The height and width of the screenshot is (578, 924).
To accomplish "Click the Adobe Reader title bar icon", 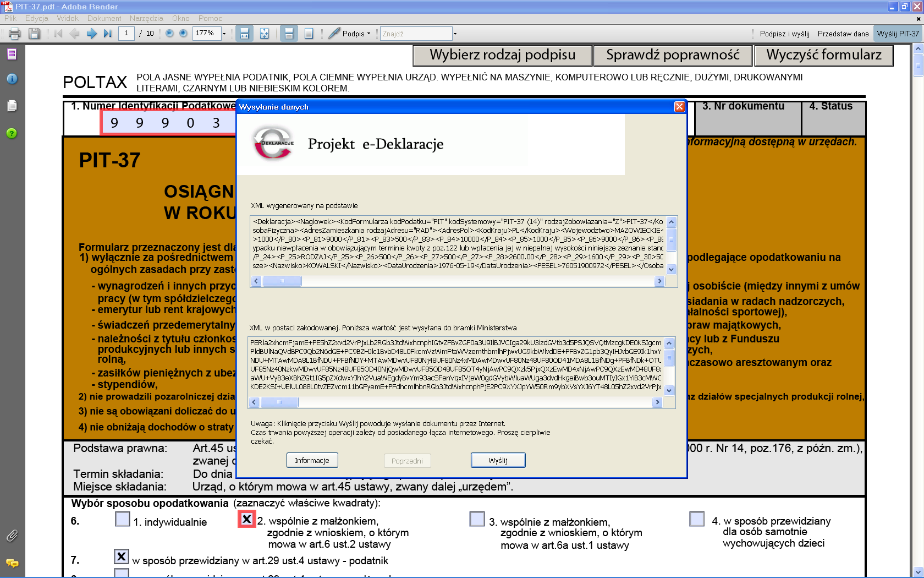I will pyautogui.click(x=7, y=7).
